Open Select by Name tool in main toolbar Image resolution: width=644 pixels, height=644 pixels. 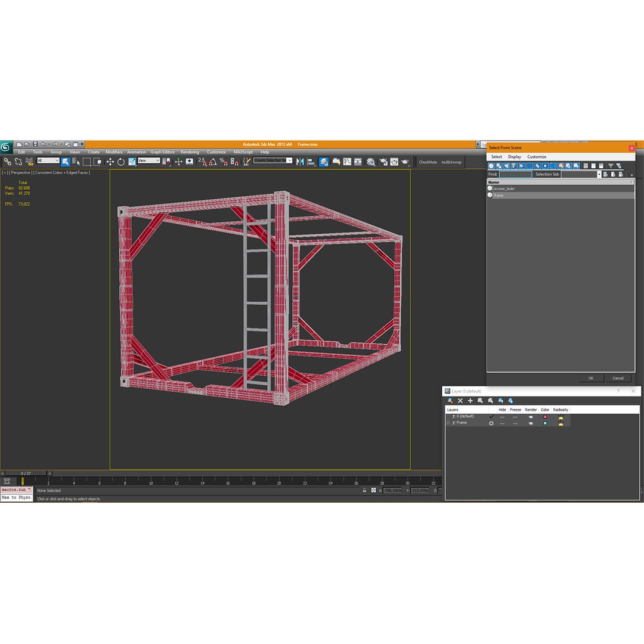click(x=76, y=162)
